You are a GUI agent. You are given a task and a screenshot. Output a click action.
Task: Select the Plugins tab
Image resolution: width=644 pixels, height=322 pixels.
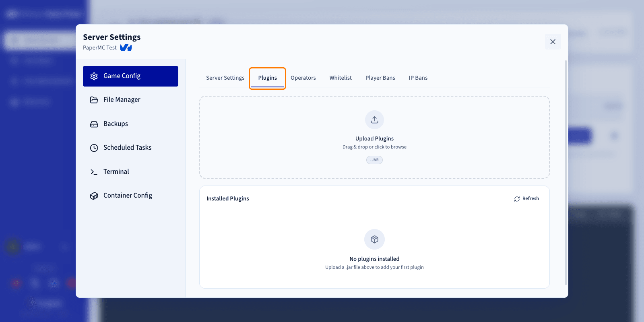pos(268,78)
